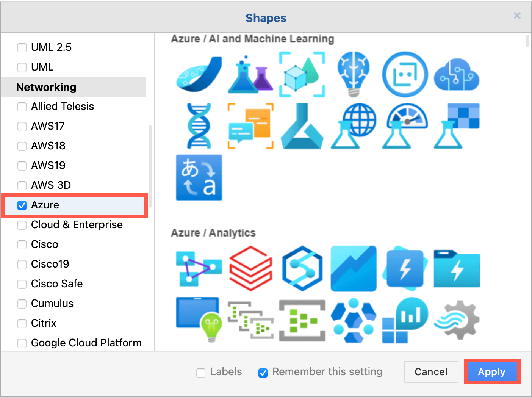This screenshot has width=532, height=398.
Task: Apply the shape library changes
Action: [491, 372]
